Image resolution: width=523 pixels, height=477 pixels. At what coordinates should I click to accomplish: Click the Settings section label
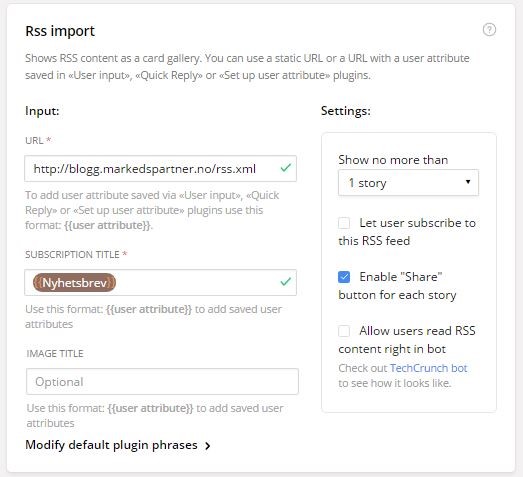346,111
